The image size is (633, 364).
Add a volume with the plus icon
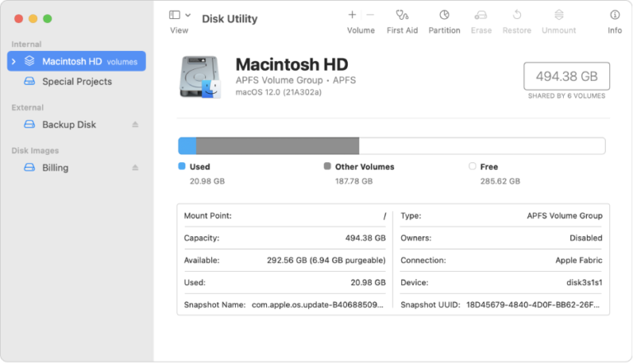(352, 15)
